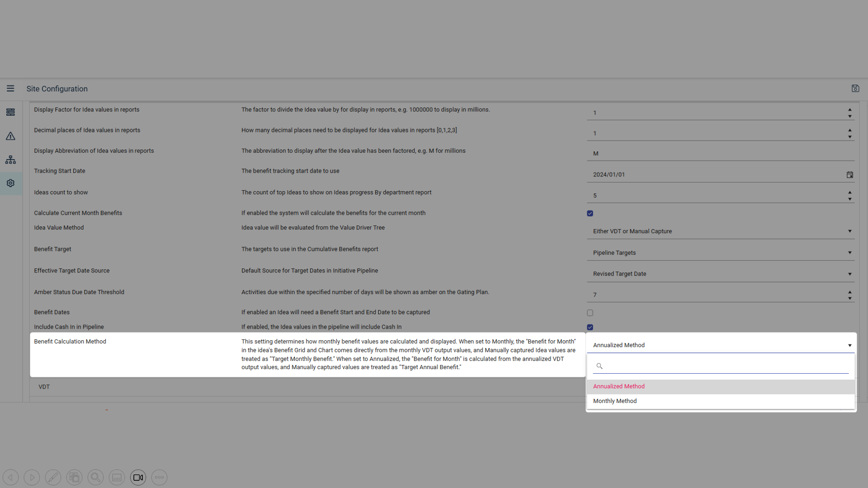Open the hamburger navigation menu
Image resolution: width=868 pixels, height=488 pixels.
10,89
